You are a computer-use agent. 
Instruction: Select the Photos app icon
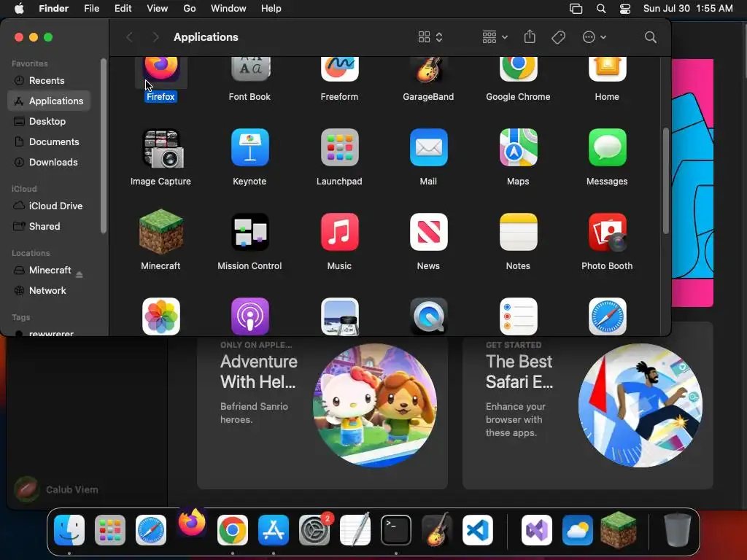pos(161,316)
